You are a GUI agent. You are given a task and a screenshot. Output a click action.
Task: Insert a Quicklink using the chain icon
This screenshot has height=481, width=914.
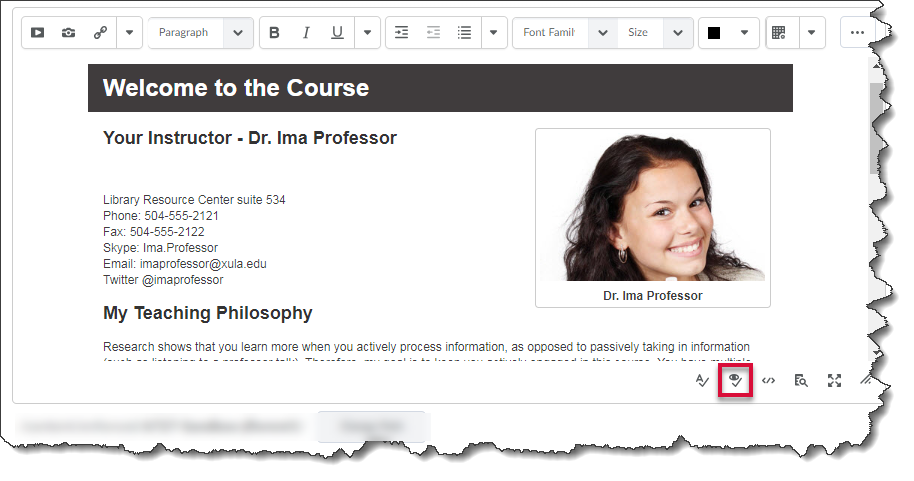[x=99, y=33]
